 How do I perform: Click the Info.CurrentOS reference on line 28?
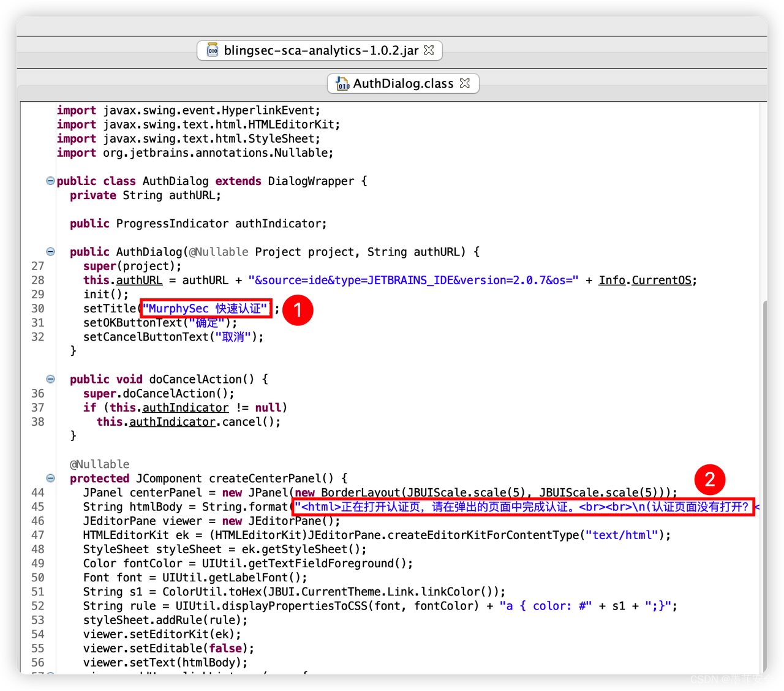646,280
